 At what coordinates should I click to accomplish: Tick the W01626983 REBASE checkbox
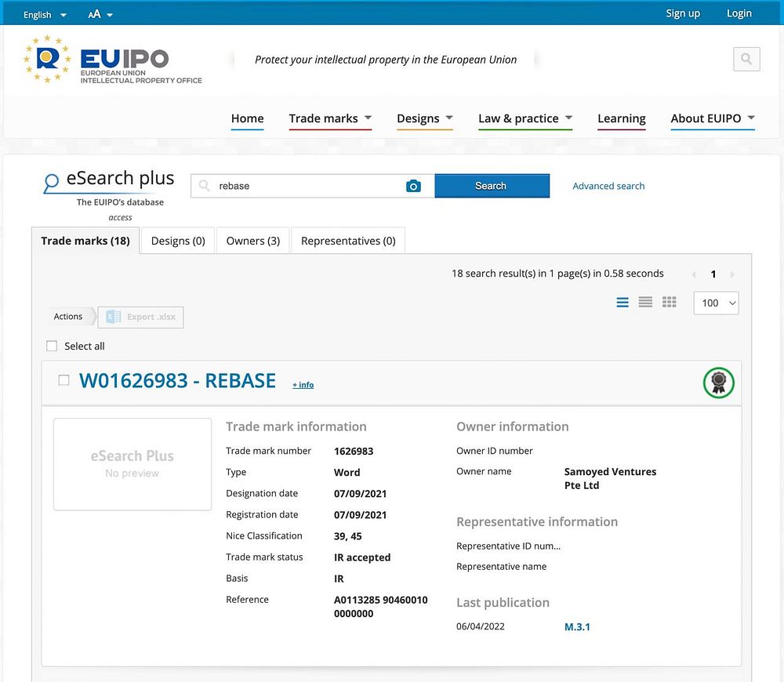pos(64,380)
